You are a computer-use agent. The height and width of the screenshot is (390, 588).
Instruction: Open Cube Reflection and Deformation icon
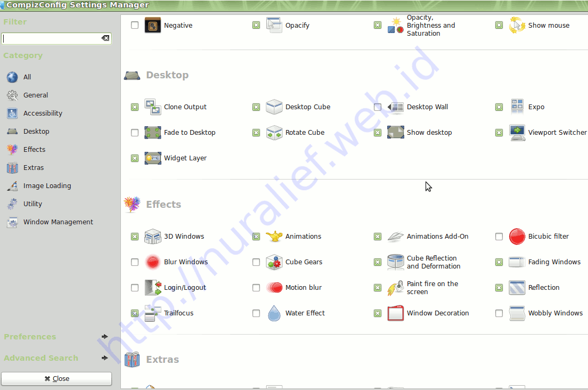coord(396,262)
